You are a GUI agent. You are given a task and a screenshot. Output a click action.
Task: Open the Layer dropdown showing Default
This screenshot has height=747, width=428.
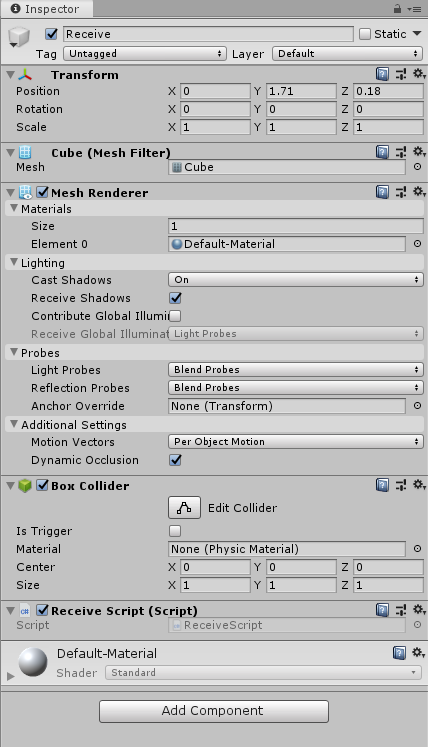[347, 53]
